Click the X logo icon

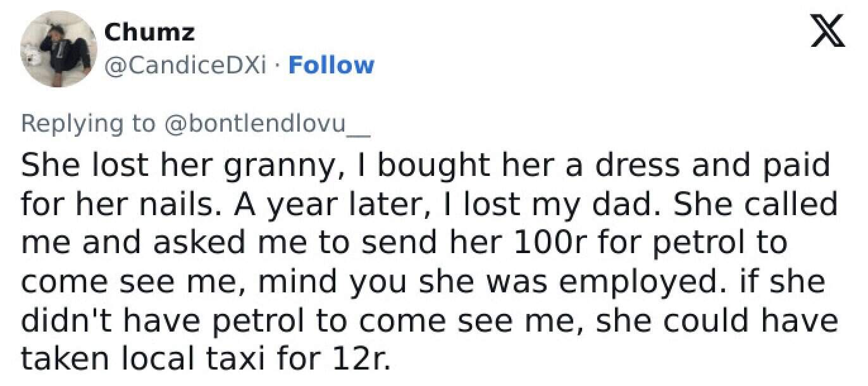[x=827, y=30]
